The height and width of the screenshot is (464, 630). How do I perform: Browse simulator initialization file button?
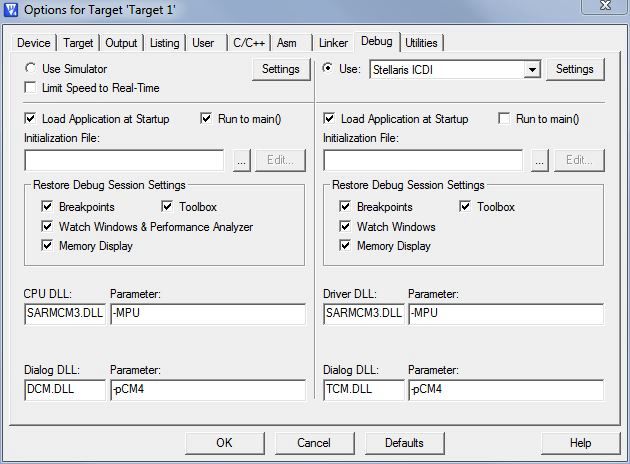tap(241, 160)
